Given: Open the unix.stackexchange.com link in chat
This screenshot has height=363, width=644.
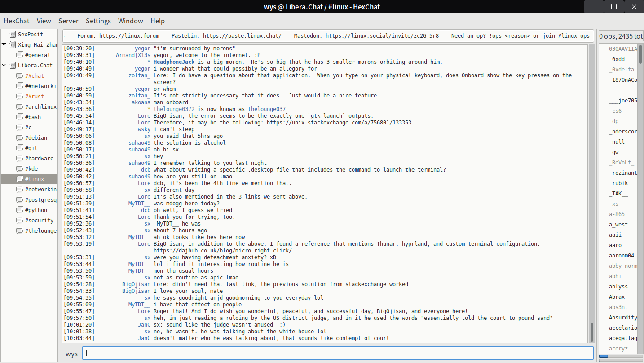Looking at the screenshot, I should coord(339,123).
